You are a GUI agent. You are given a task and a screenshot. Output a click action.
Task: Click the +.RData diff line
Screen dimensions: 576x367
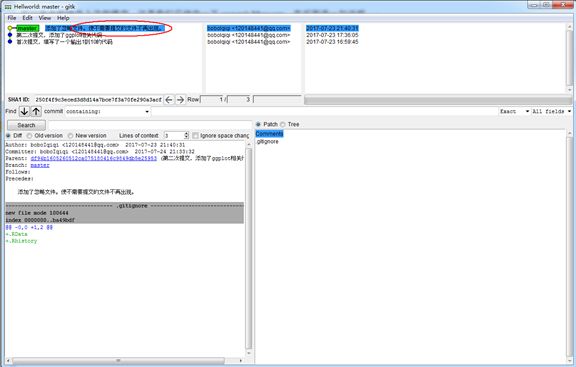point(17,234)
